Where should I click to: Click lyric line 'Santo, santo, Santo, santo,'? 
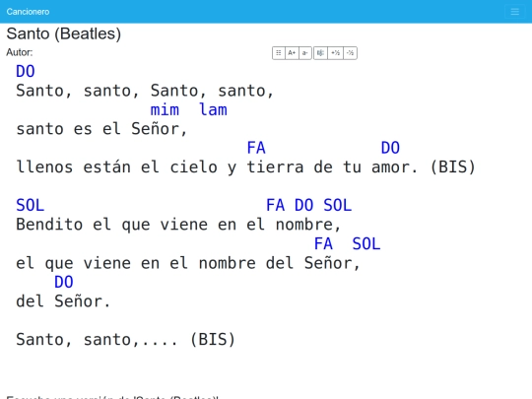point(145,91)
